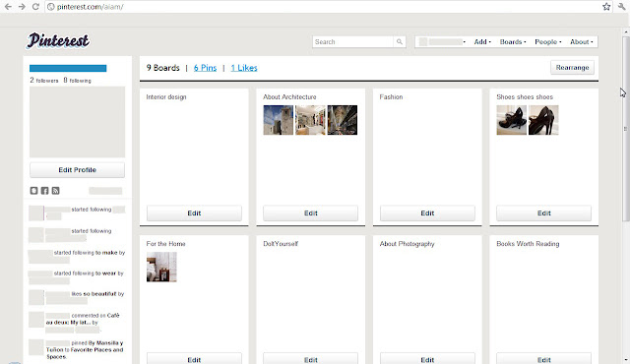The width and height of the screenshot is (630, 364).
Task: Open the 'Café au deux My lat...' comment link
Action: (83, 319)
